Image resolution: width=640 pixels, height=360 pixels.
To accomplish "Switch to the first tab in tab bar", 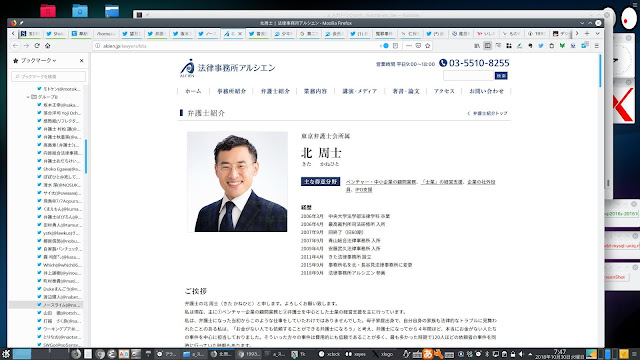I will 30,34.
